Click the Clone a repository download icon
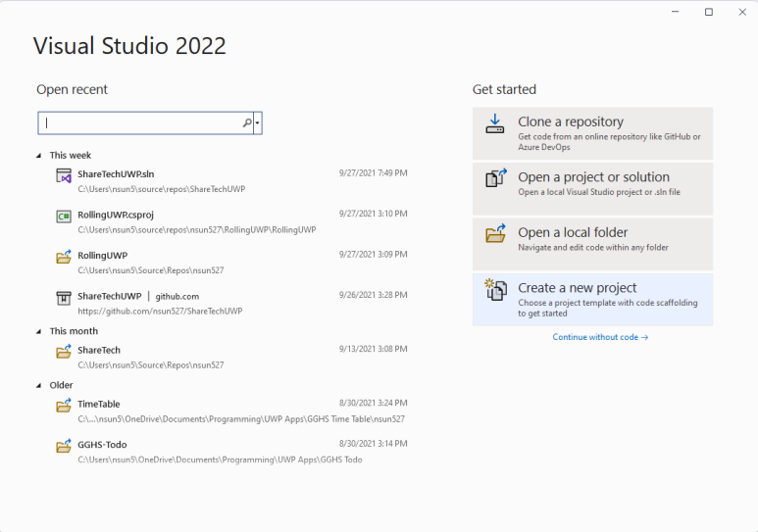The width and height of the screenshot is (758, 532). click(x=495, y=123)
